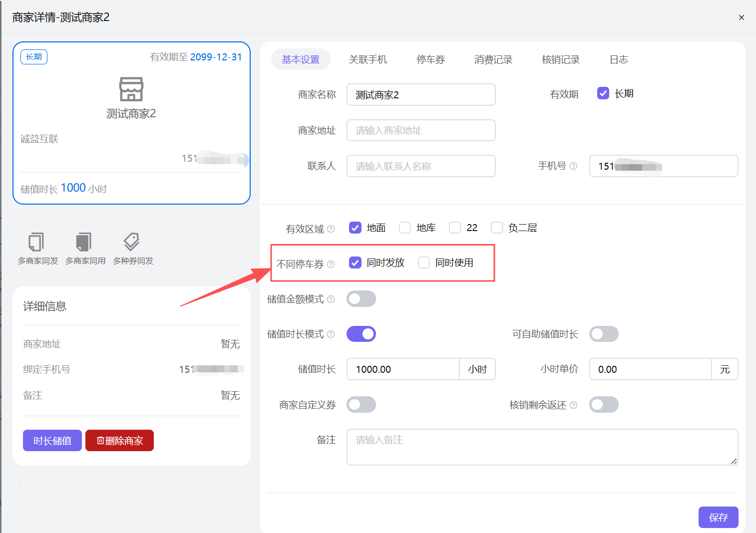The height and width of the screenshot is (533, 756).
Task: Click the store icon on 测试商家2 card
Action: click(131, 90)
